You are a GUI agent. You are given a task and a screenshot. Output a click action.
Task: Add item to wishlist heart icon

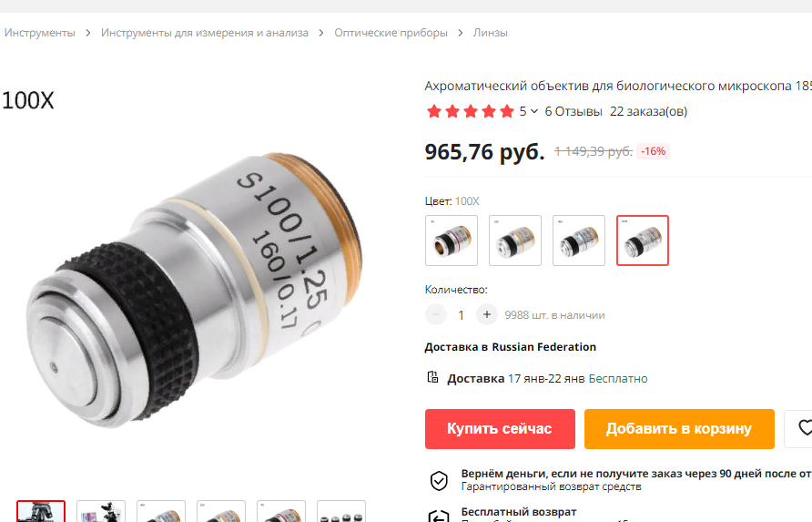click(x=804, y=428)
